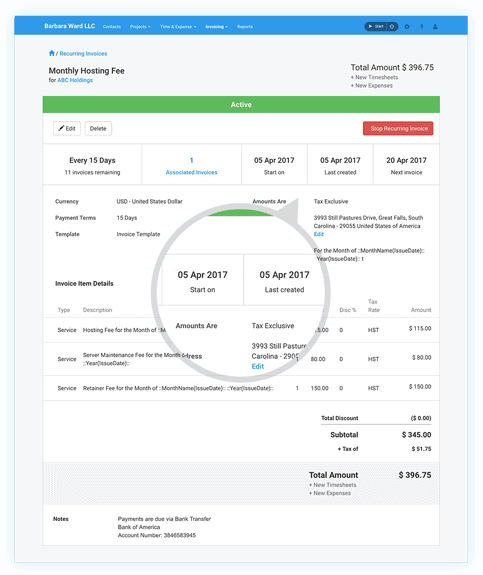Click the Edit button with pencil icon

click(67, 128)
